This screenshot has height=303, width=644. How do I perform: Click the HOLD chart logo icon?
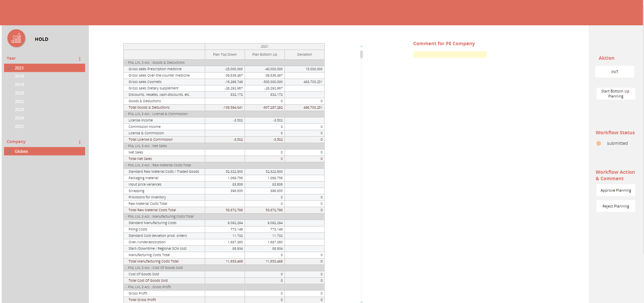point(16,38)
